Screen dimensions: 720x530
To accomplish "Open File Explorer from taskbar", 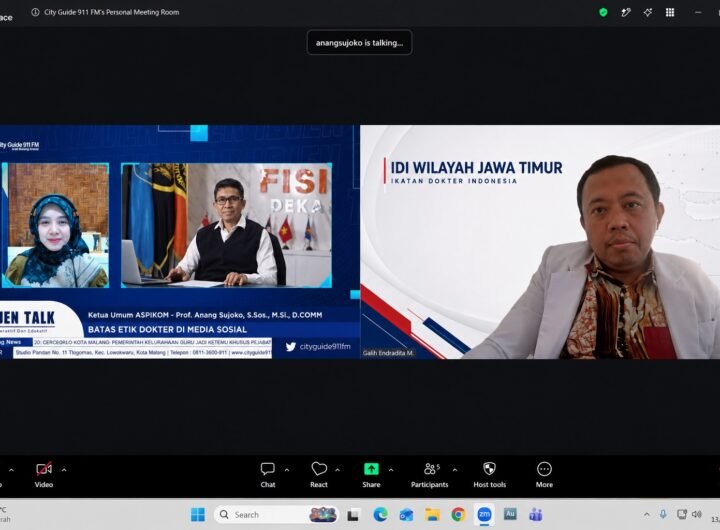I will (x=432, y=515).
